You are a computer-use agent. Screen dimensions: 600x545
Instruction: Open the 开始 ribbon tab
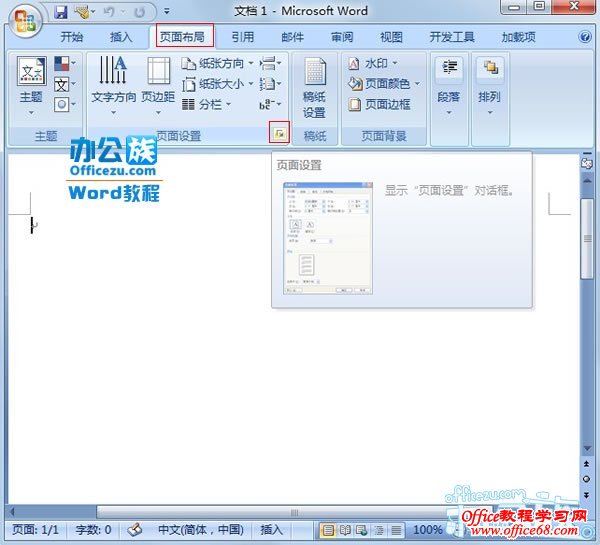coord(72,37)
